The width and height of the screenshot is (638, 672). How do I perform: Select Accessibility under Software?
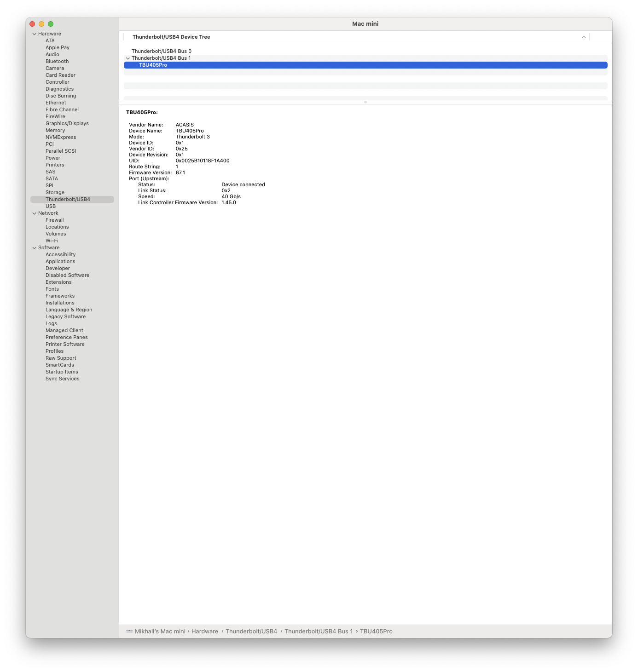click(x=60, y=255)
